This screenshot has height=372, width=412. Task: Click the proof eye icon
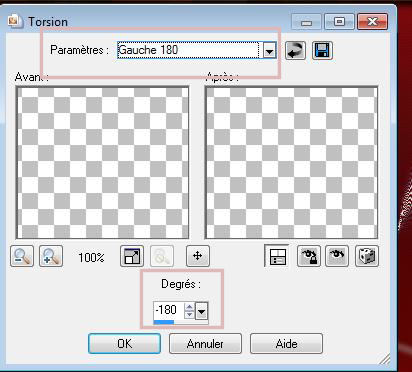point(337,256)
